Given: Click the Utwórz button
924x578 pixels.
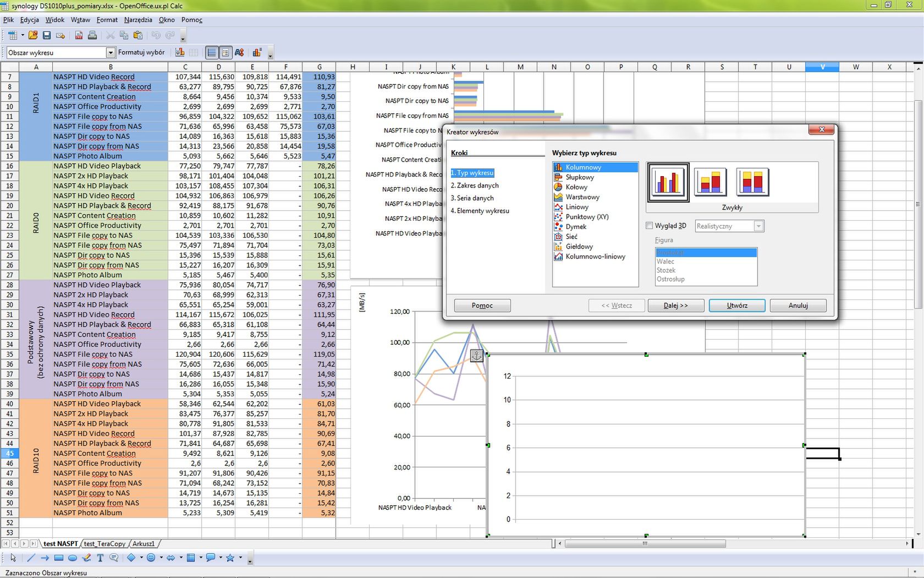Looking at the screenshot, I should coord(737,306).
